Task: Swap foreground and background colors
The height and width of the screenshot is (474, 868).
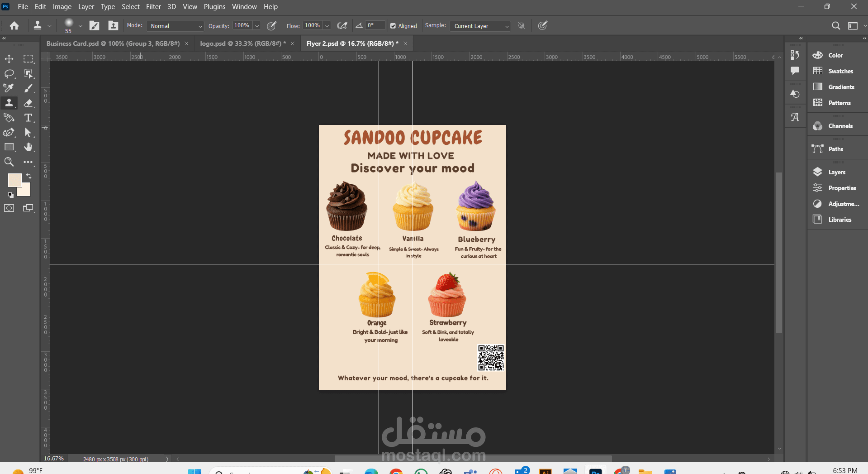Action: [x=28, y=176]
